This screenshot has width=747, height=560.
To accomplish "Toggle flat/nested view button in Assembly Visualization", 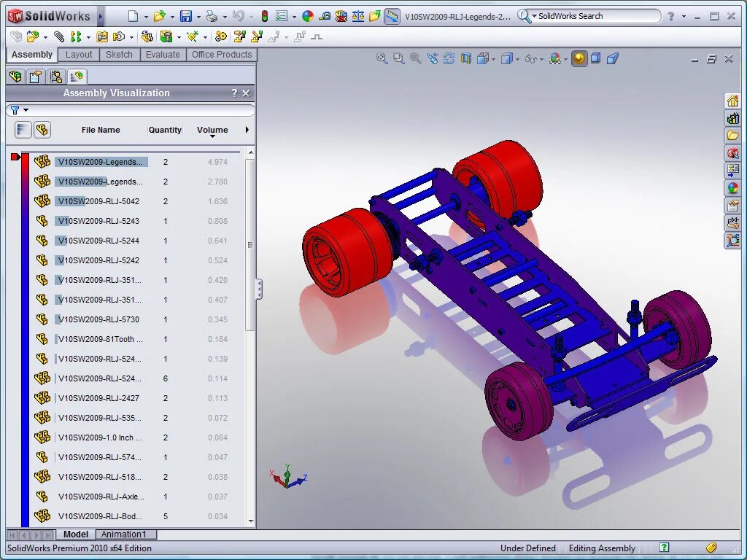I will pyautogui.click(x=23, y=130).
